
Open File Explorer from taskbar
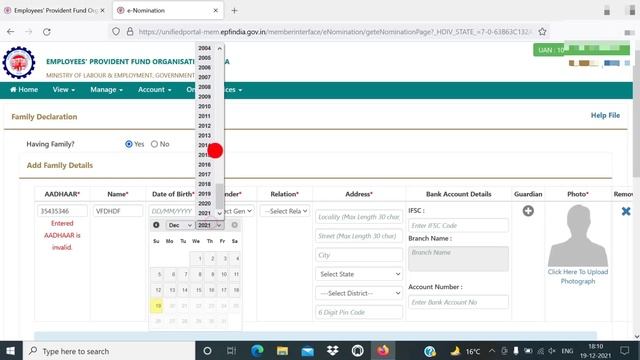[282, 351]
